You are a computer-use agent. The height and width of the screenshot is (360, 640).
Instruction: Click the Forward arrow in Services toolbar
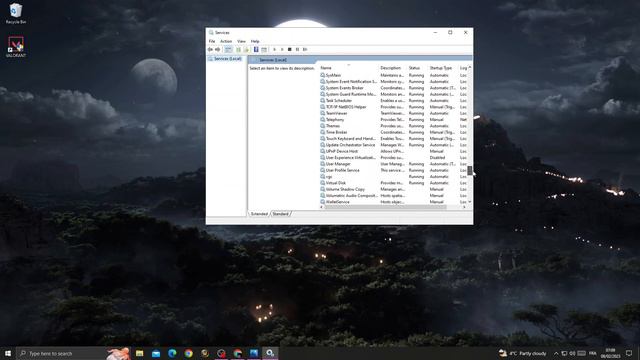coord(218,49)
